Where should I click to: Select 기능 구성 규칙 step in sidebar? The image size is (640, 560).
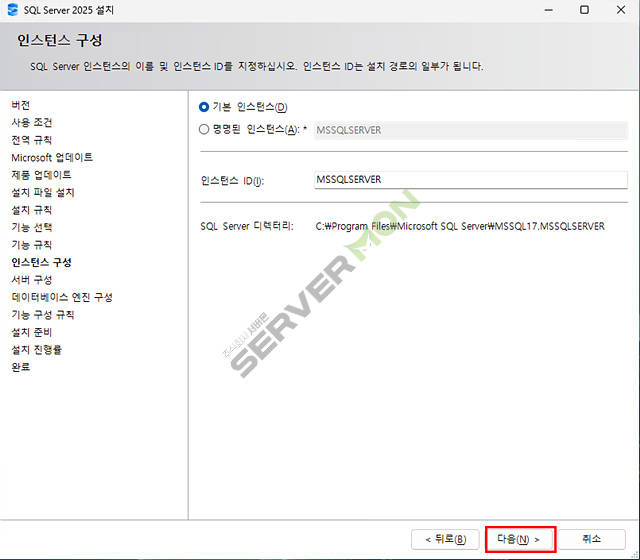coord(43,315)
